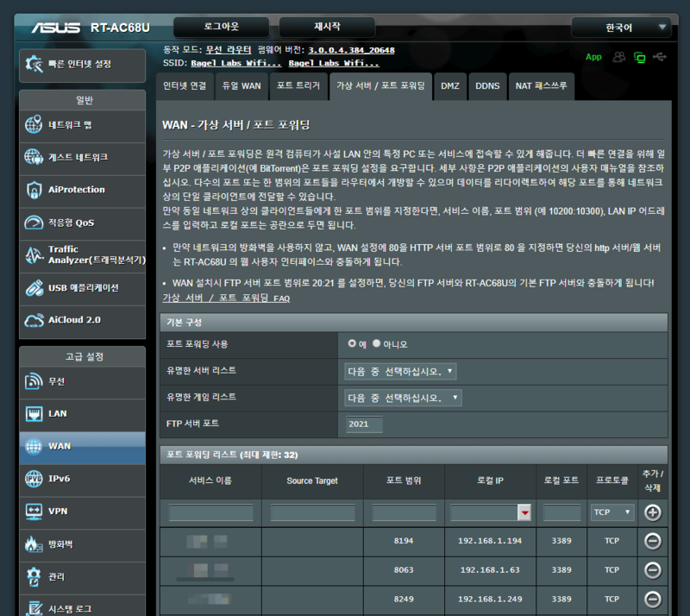The image size is (690, 616).
Task: Click local IP cell 192.168.1.63
Action: click(x=490, y=569)
